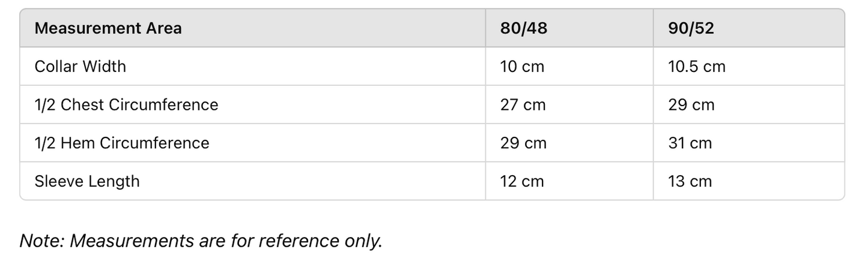Select the 12 cm sleeve length value

pos(522,181)
